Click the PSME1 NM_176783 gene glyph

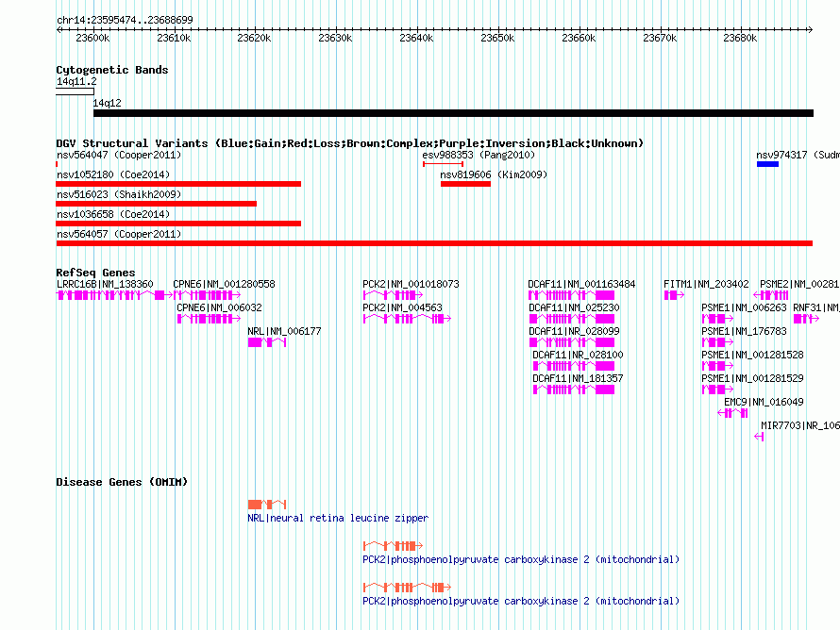tap(717, 342)
